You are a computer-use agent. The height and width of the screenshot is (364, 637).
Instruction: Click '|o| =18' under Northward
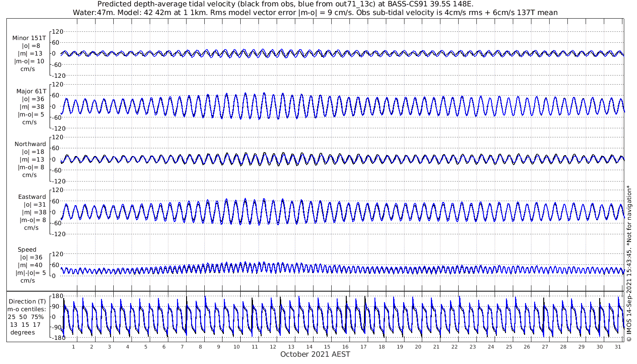(x=33, y=152)
